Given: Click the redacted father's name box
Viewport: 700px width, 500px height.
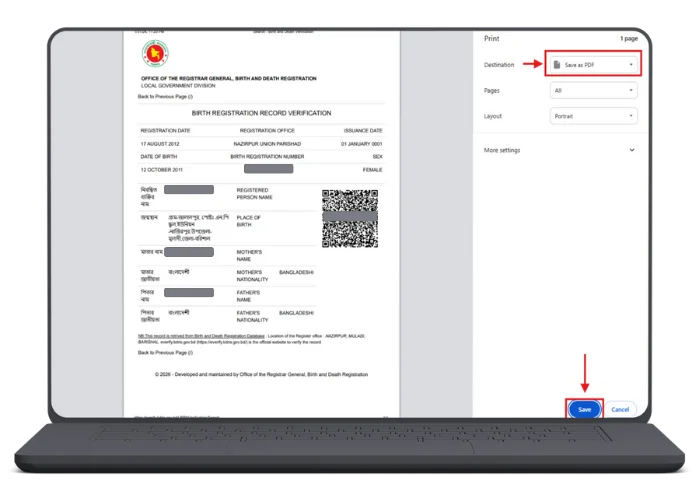Looking at the screenshot, I should [x=189, y=293].
